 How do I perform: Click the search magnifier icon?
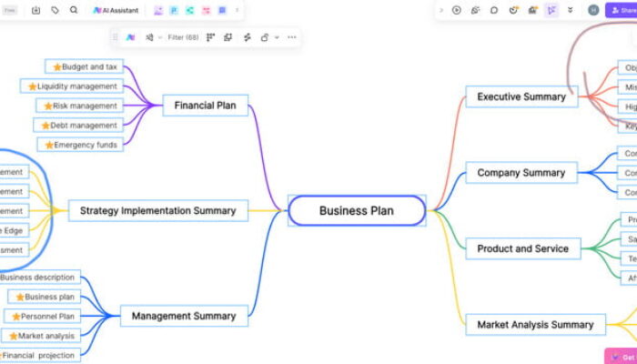click(74, 10)
